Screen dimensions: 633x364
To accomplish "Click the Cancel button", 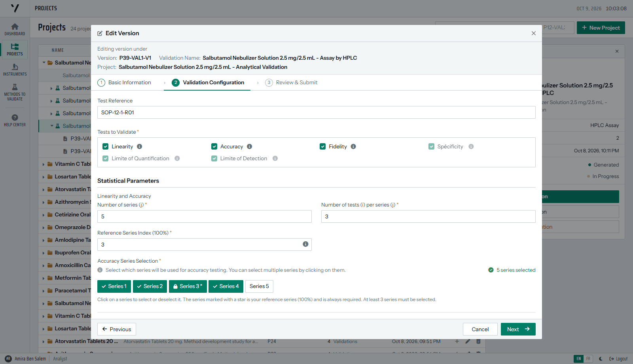I will (x=480, y=329).
